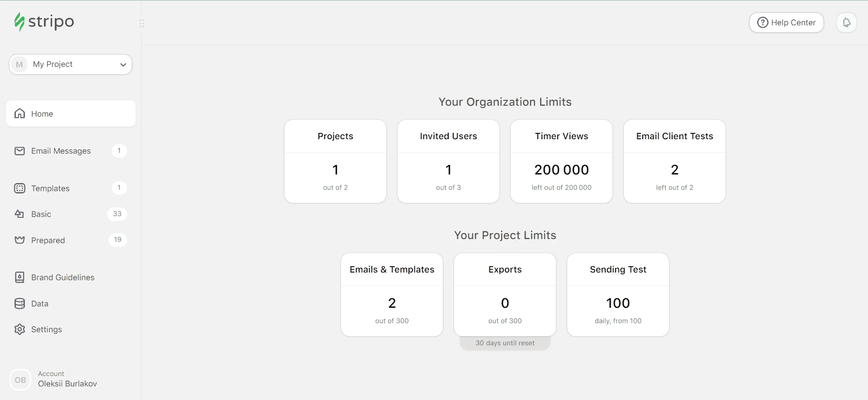Open the Help Center
868x400 pixels.
pos(786,23)
